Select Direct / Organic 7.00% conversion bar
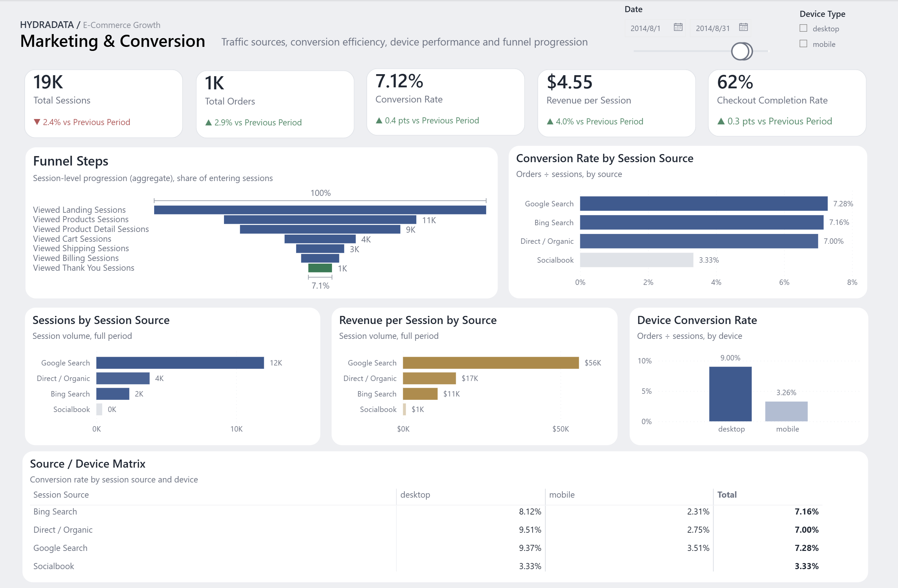The height and width of the screenshot is (588, 898). (699, 241)
